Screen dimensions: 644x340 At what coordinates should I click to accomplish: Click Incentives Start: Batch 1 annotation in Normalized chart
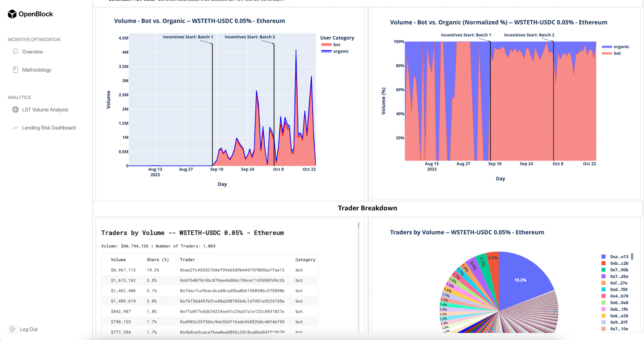466,35
